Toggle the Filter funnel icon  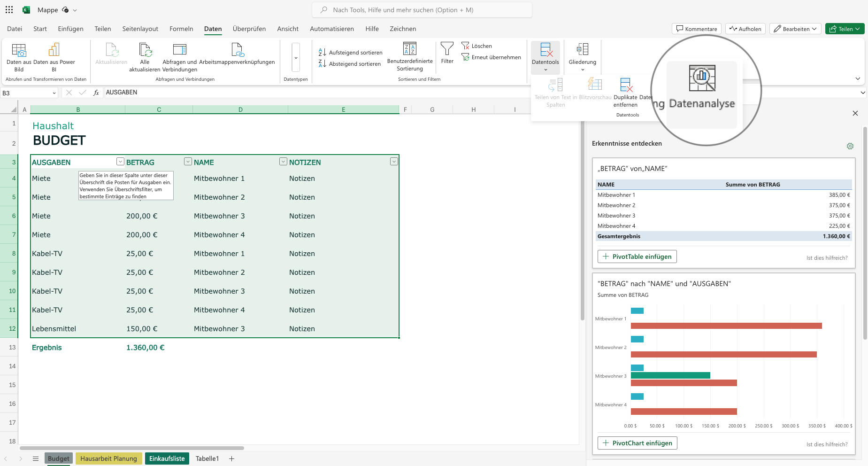[x=447, y=49]
